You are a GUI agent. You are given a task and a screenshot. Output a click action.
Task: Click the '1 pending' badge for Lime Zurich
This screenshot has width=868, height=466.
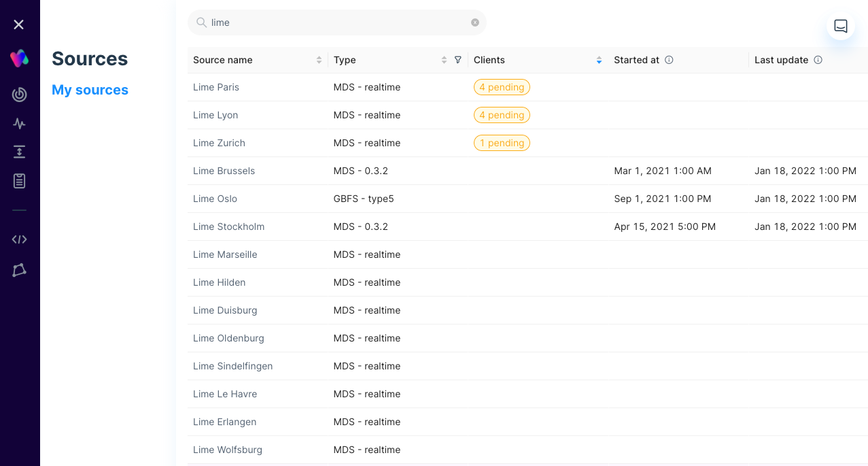click(x=502, y=143)
